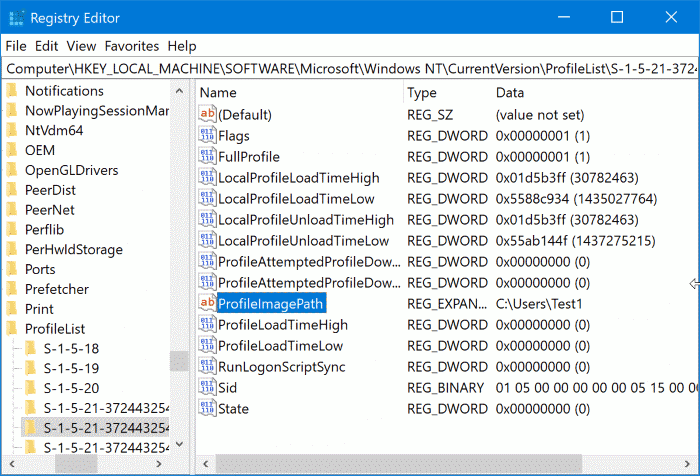Open the File menu
Image resolution: width=700 pixels, height=476 pixels.
click(x=16, y=46)
